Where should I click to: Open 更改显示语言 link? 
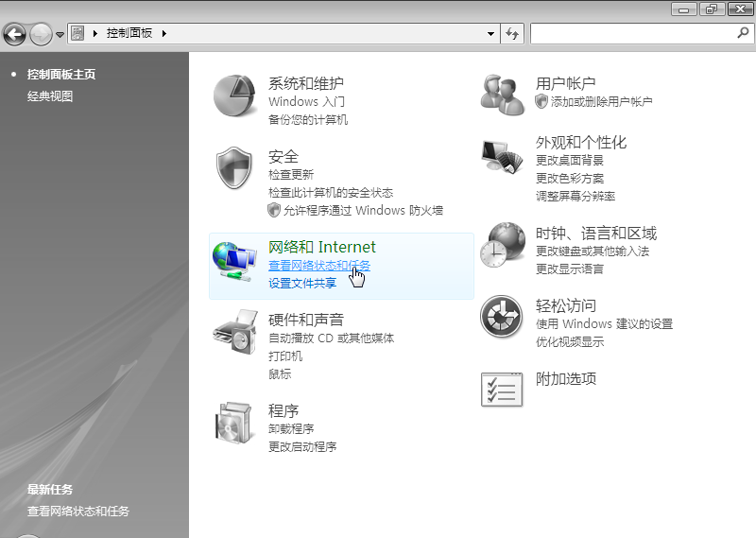coord(570,269)
